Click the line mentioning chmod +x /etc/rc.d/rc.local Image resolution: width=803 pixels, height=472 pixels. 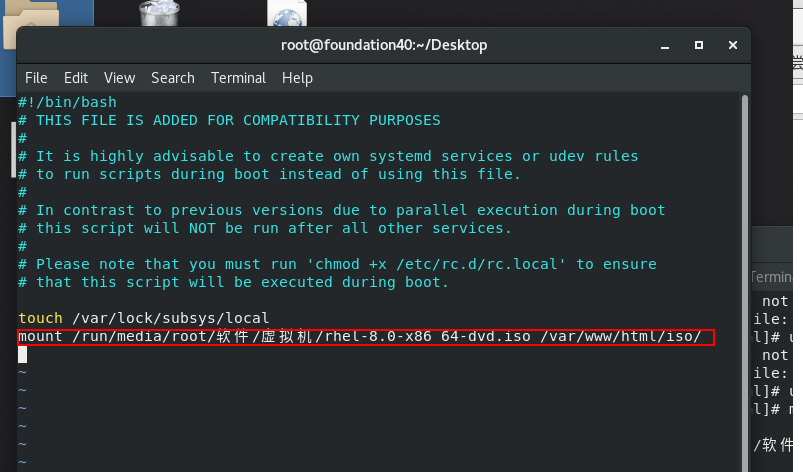[x=337, y=264]
